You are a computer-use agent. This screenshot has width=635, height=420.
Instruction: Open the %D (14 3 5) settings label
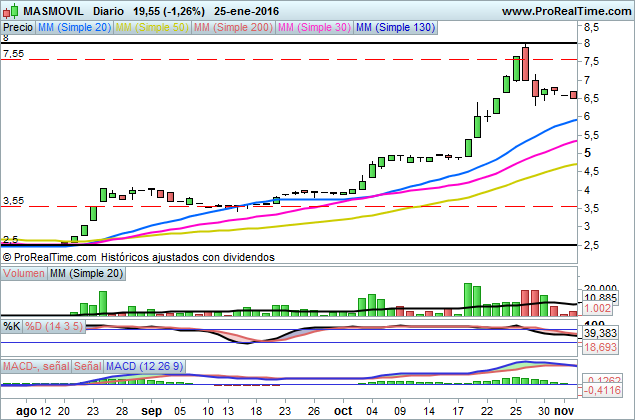[54, 326]
